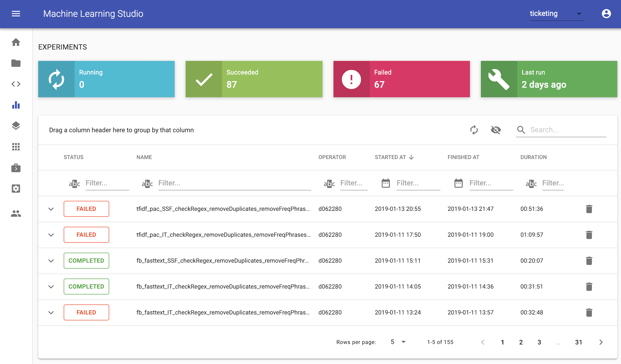Open the ticketing project dropdown
621x364 pixels.
[556, 14]
